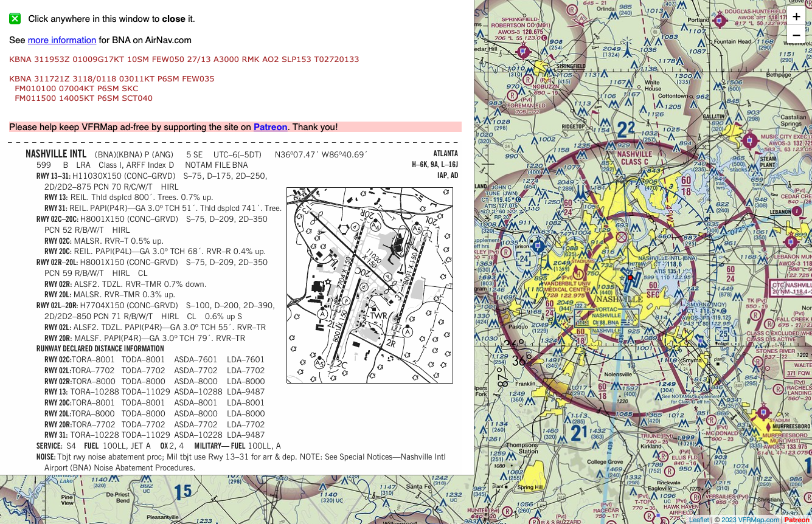Zoom out the map with the minus button

pos(796,35)
